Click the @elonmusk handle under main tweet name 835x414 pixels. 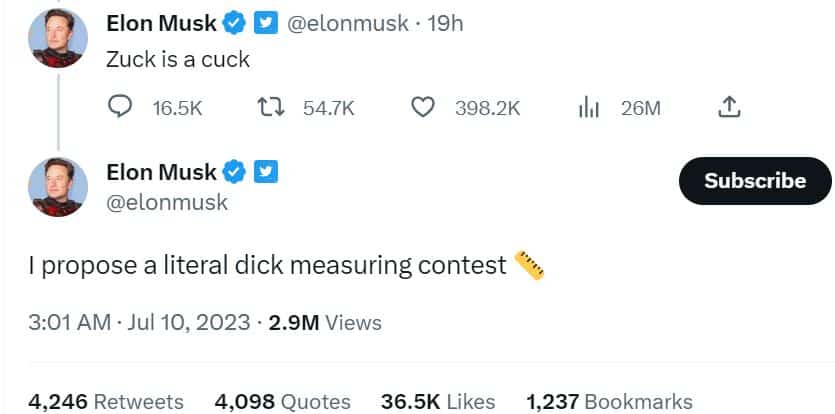[x=167, y=202]
